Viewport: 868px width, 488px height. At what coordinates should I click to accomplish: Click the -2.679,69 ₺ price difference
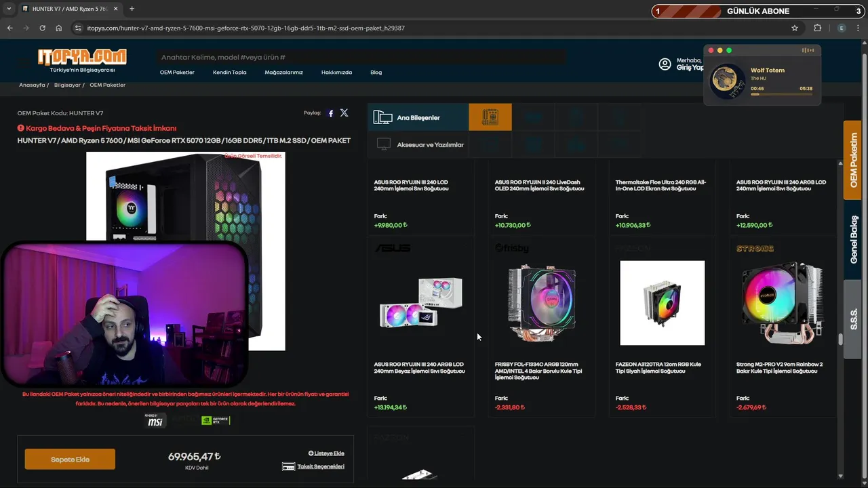751,407
